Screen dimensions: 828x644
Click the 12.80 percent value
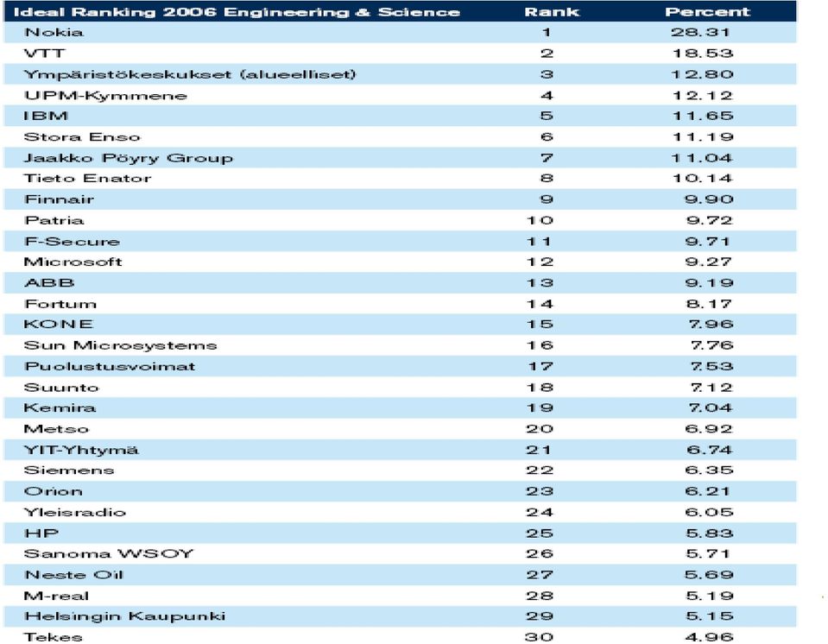coord(703,74)
